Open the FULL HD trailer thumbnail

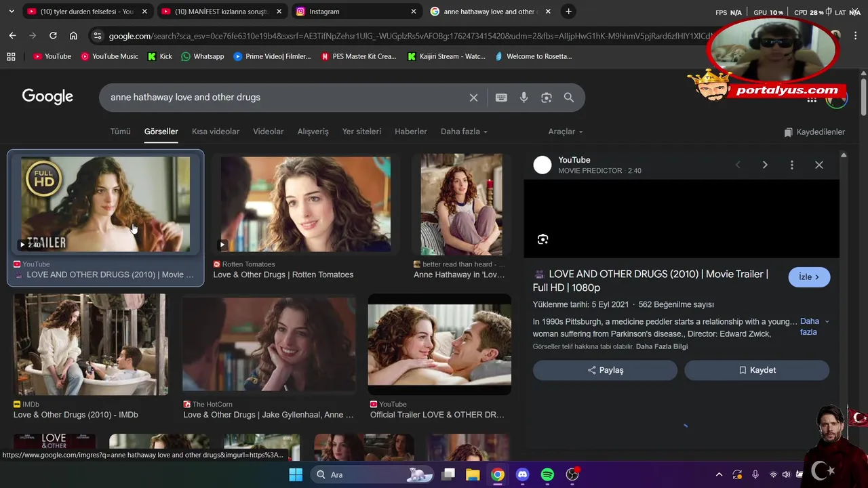tap(106, 204)
